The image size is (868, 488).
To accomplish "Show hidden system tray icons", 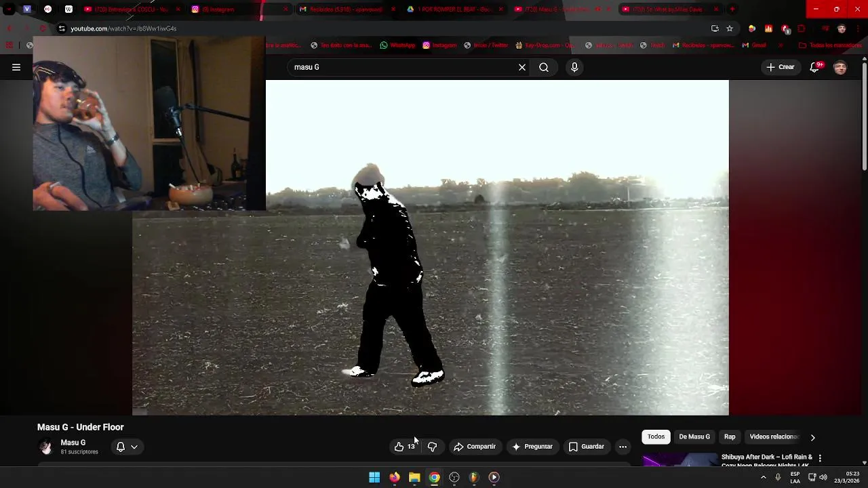I will (764, 477).
